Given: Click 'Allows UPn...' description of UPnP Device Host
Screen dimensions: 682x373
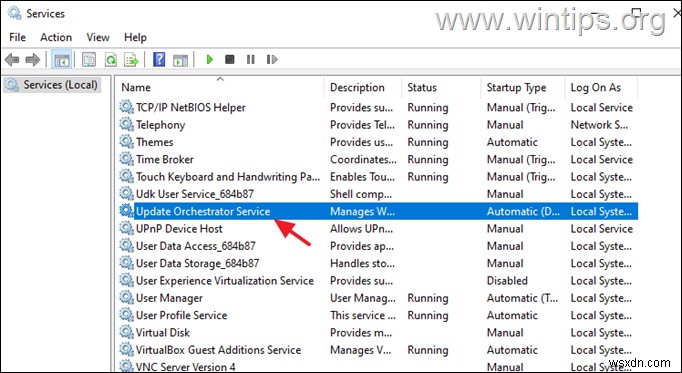Looking at the screenshot, I should (x=361, y=229).
